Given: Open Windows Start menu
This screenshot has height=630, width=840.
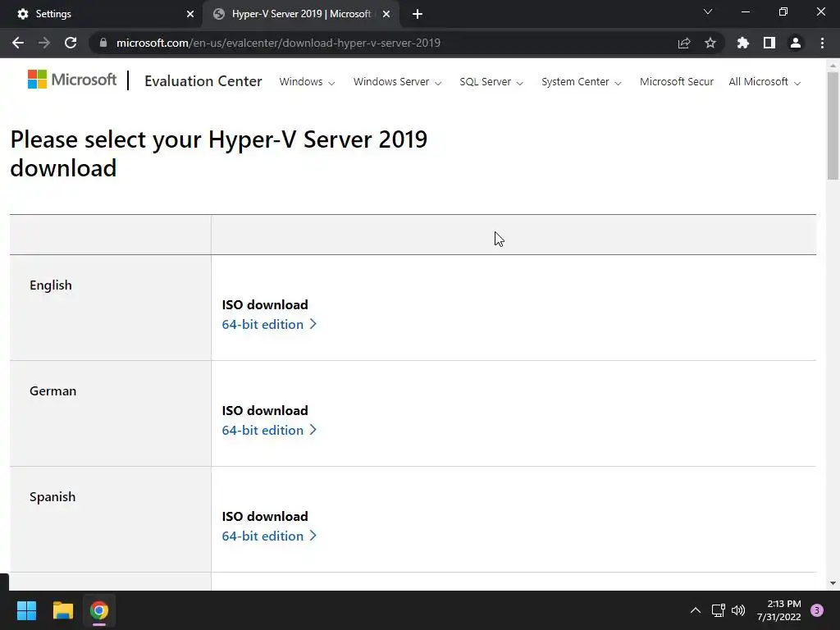Looking at the screenshot, I should [26, 610].
